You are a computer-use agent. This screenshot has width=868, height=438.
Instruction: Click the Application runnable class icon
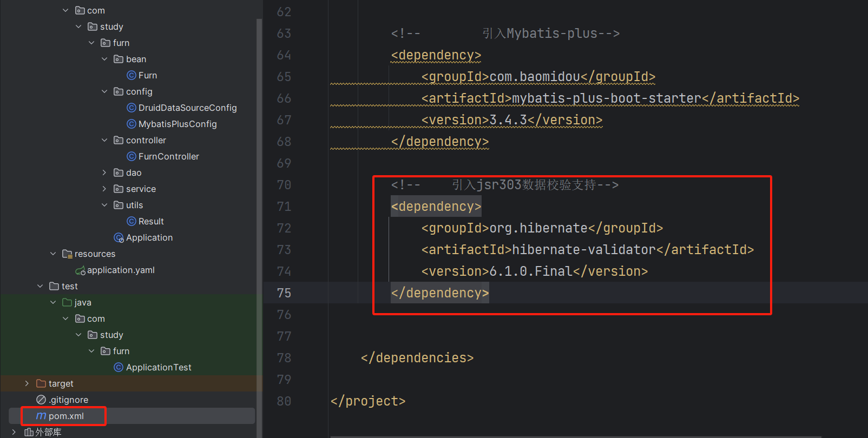point(119,237)
